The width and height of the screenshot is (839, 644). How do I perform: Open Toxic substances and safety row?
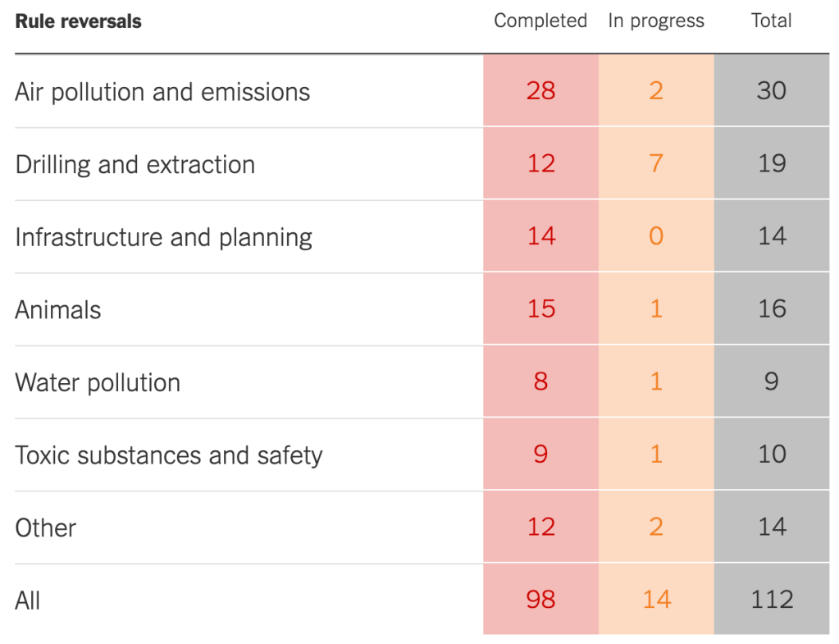pyautogui.click(x=169, y=455)
